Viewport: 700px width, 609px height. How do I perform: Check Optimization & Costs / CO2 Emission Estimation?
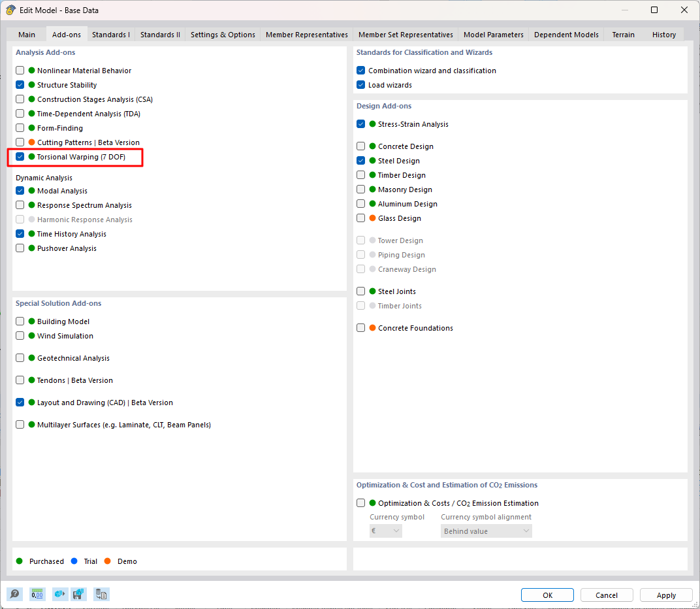coord(360,502)
